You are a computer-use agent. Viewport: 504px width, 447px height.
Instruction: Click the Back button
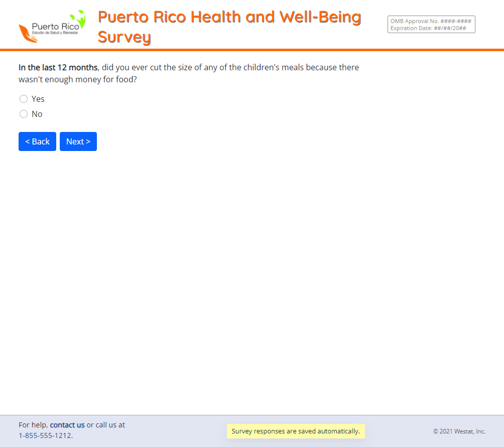click(x=37, y=141)
